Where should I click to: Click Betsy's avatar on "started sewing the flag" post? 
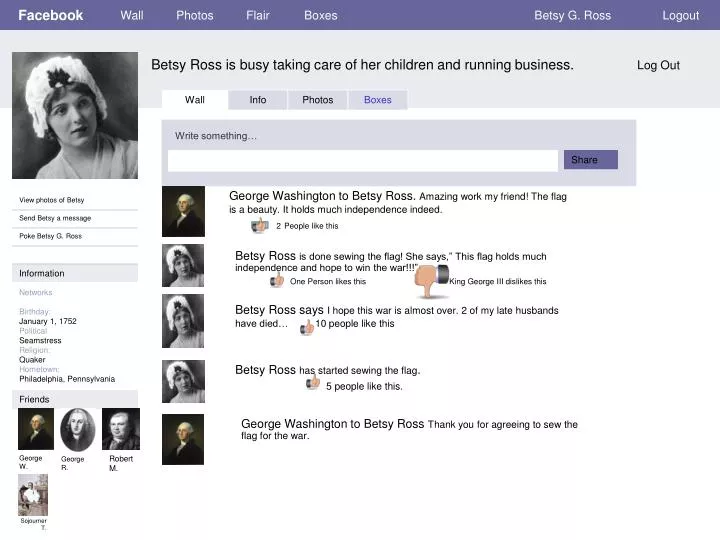(183, 381)
